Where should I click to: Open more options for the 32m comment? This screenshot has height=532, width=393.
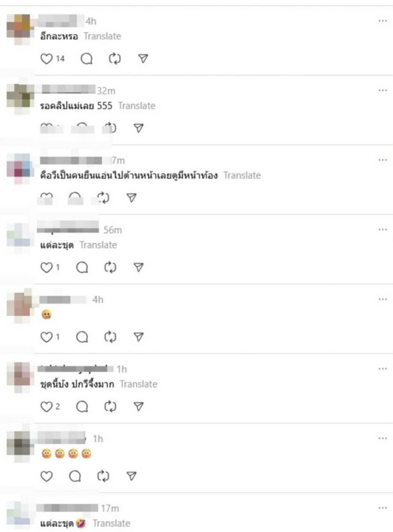(383, 90)
